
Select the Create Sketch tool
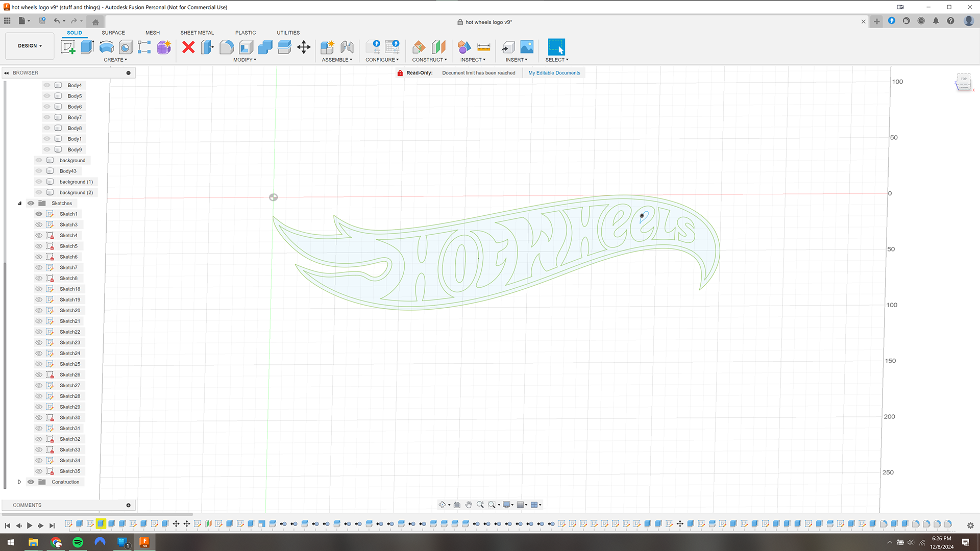[x=68, y=47]
